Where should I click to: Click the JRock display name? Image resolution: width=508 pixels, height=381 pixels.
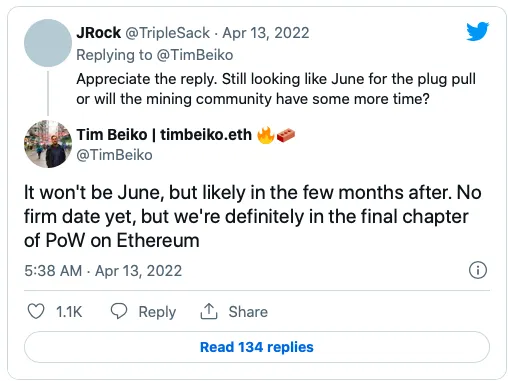point(99,33)
